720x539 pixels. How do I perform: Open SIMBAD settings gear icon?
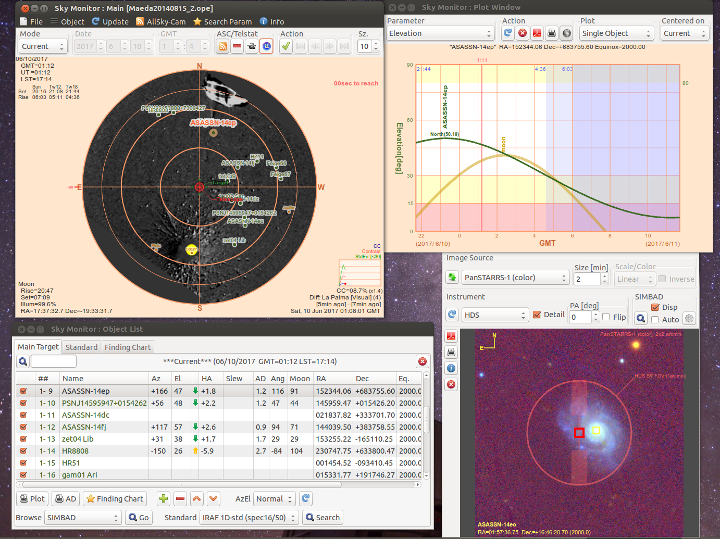tap(689, 318)
